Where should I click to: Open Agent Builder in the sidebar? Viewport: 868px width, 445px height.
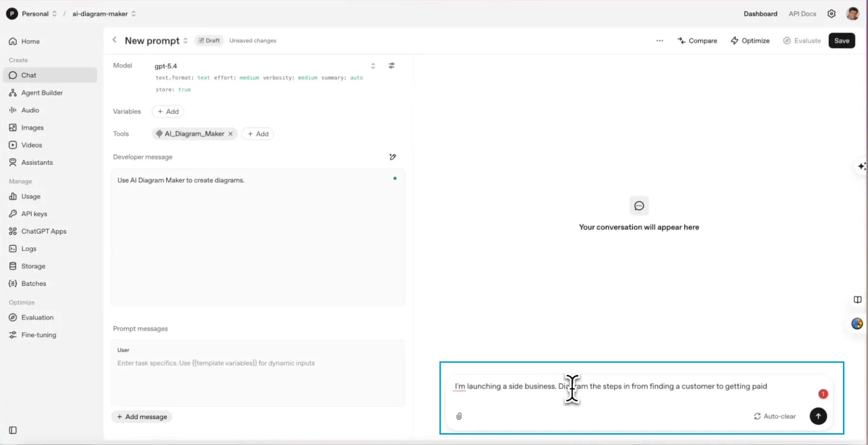pos(42,93)
